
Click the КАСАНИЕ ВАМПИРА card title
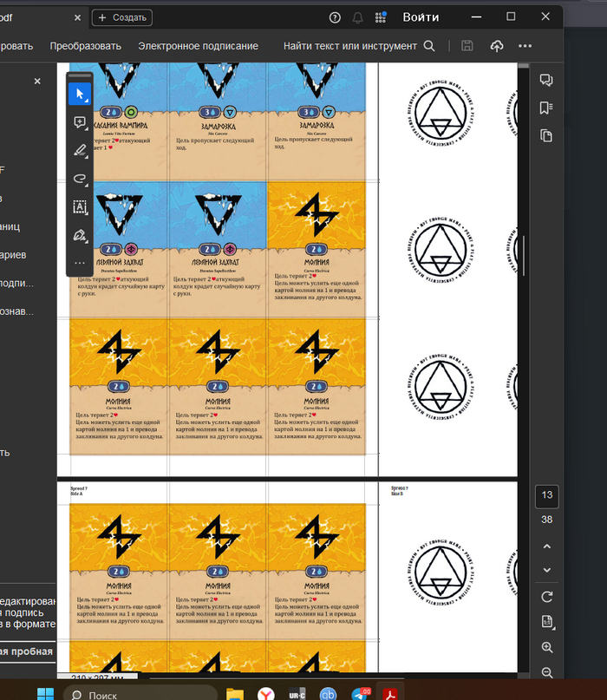tap(120, 126)
